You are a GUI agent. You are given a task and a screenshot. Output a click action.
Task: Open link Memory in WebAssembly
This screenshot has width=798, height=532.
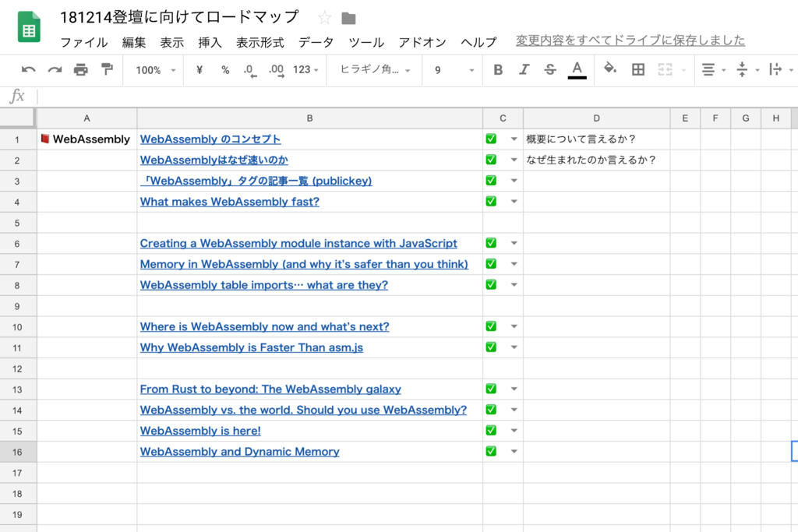click(304, 264)
